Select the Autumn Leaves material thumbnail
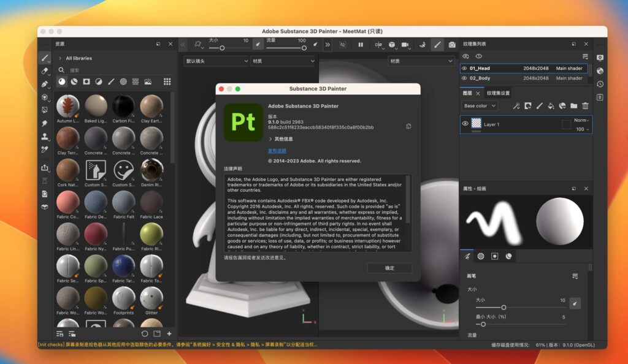The height and width of the screenshot is (364, 628). pyautogui.click(x=67, y=107)
